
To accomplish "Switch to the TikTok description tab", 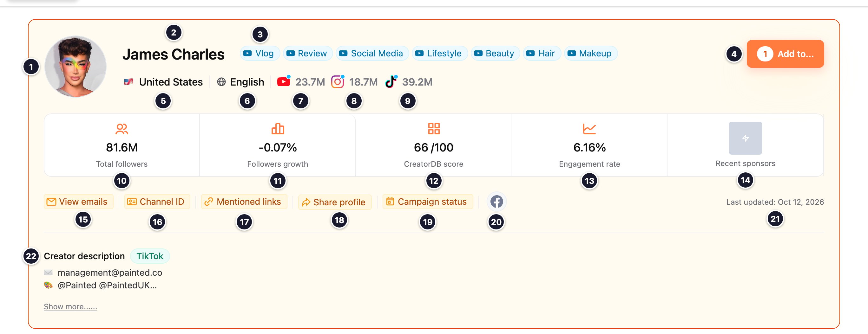I will 150,256.
